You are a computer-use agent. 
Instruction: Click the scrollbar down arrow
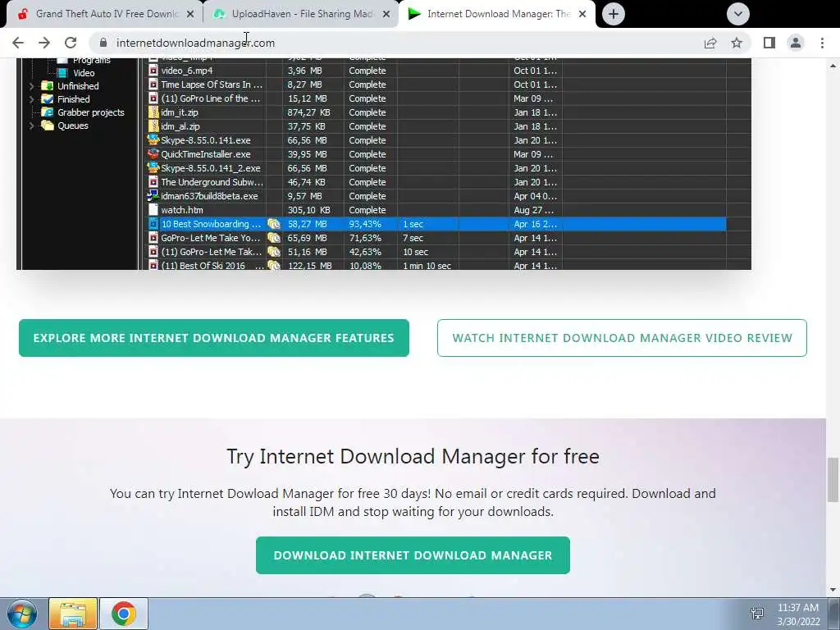tap(833, 590)
